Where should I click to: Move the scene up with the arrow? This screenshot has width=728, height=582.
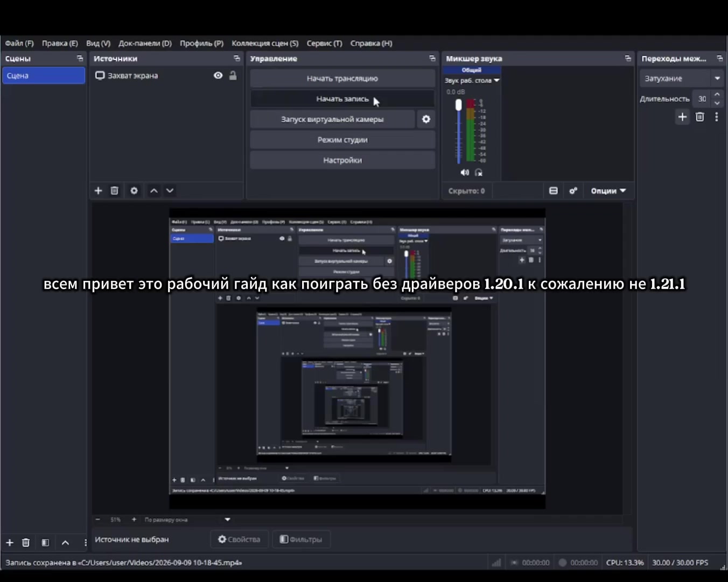(x=65, y=543)
